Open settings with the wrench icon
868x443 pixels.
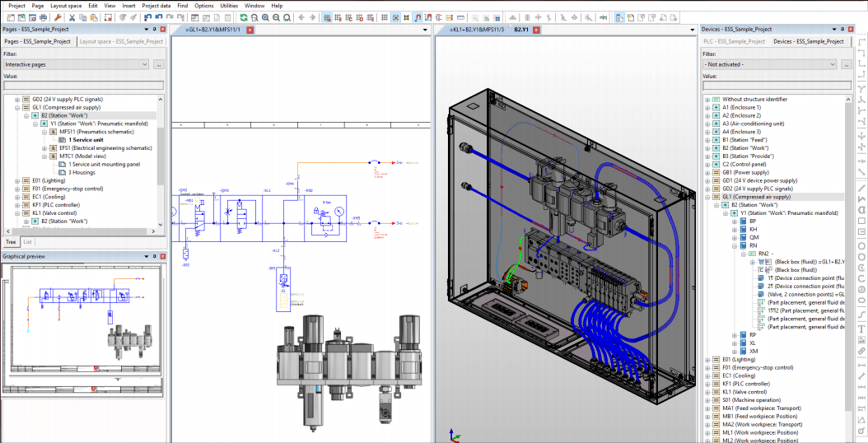58,16
